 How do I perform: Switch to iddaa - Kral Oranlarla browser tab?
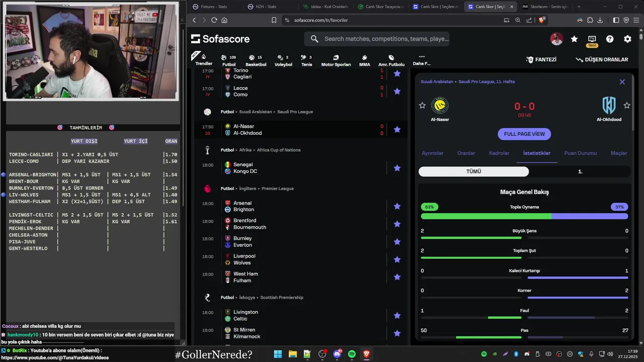click(326, 7)
